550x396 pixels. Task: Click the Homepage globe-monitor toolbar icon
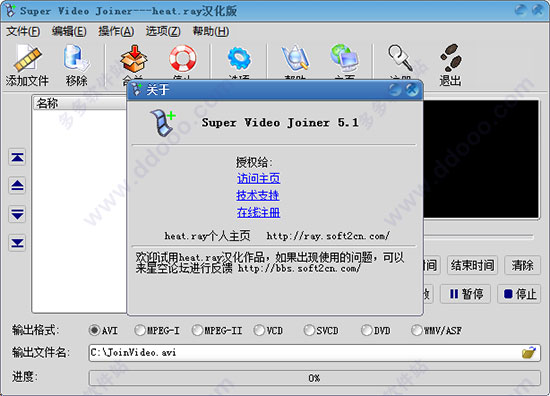pyautogui.click(x=344, y=58)
